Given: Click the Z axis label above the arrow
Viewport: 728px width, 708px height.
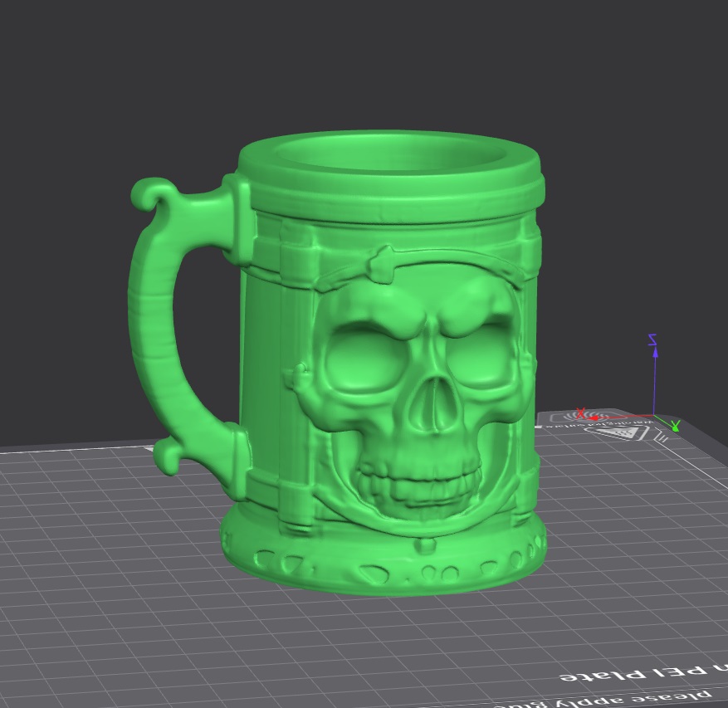Looking at the screenshot, I should [x=651, y=338].
